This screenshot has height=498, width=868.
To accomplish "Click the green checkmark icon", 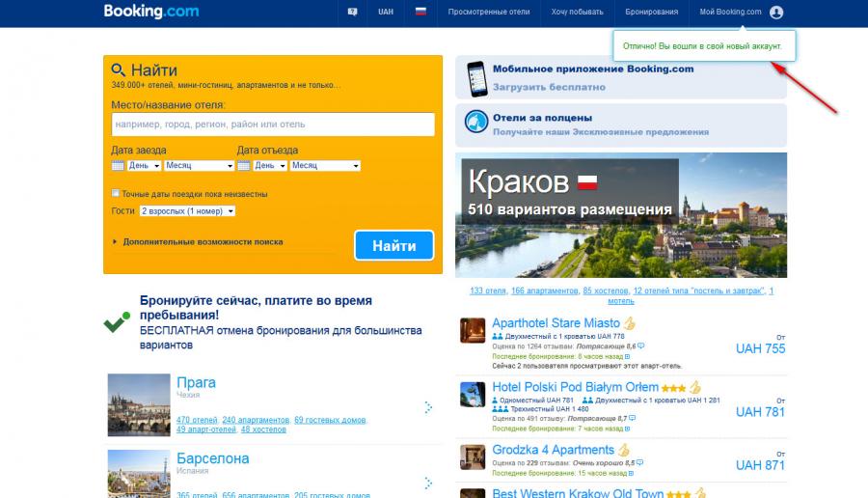I will point(117,321).
